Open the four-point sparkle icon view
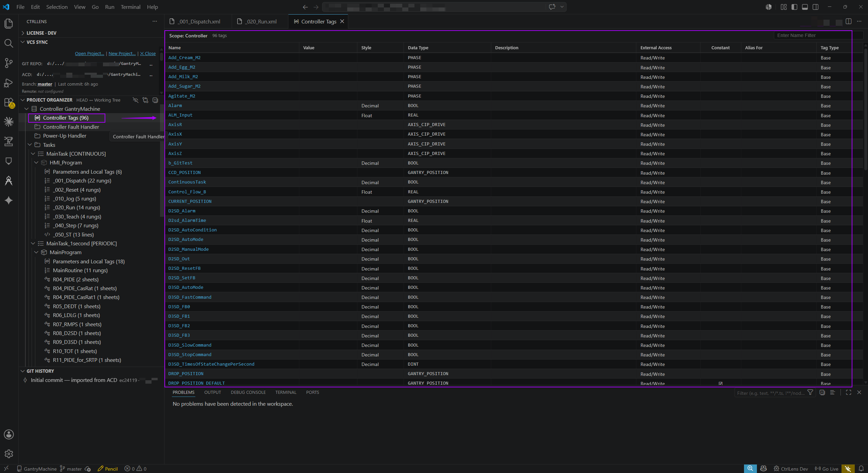 [9, 200]
